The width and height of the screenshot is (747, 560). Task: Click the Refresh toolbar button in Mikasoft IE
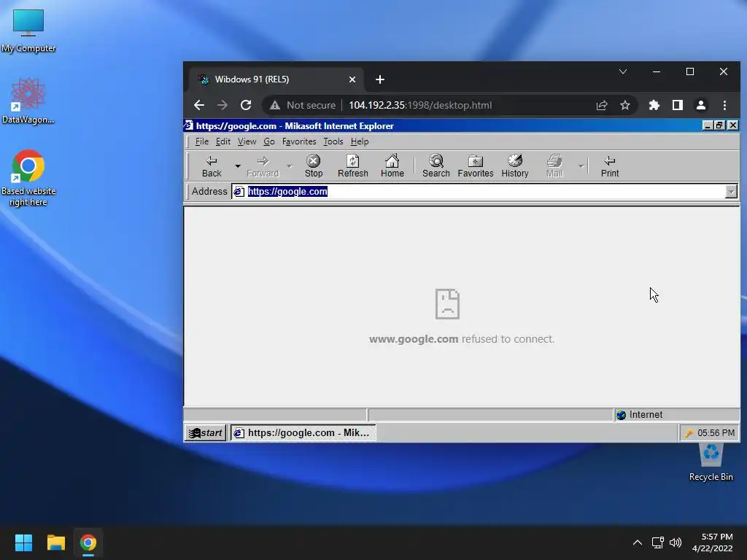(352, 166)
